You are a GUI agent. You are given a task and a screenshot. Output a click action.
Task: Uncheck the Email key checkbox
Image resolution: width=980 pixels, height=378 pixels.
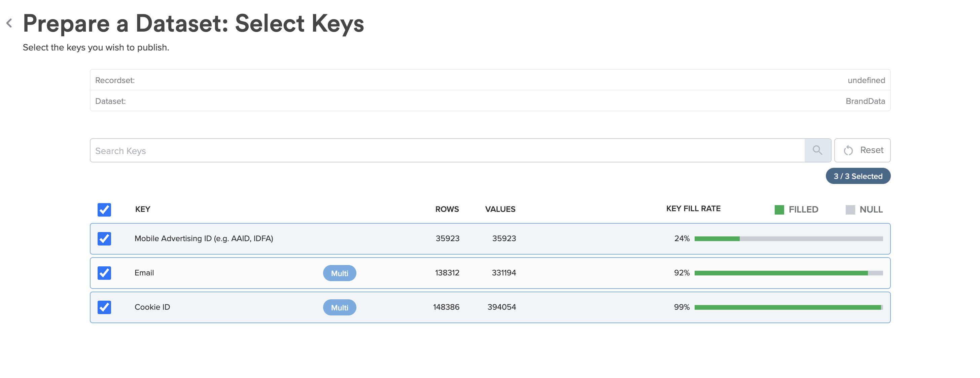[x=104, y=273]
